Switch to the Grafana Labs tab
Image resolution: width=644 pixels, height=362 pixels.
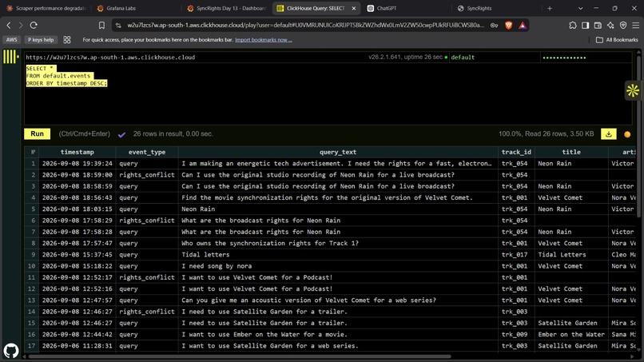coord(135,8)
